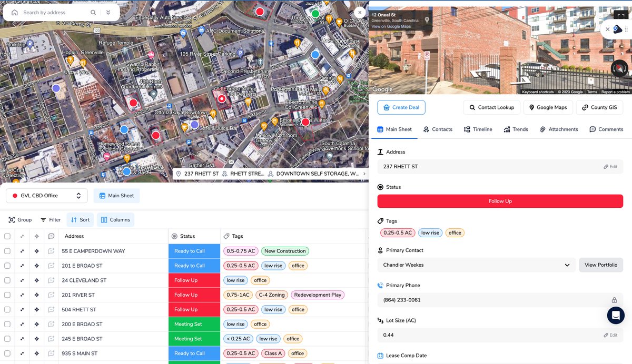Switch to the Attachments tab
The image size is (632, 364).
[x=559, y=129]
